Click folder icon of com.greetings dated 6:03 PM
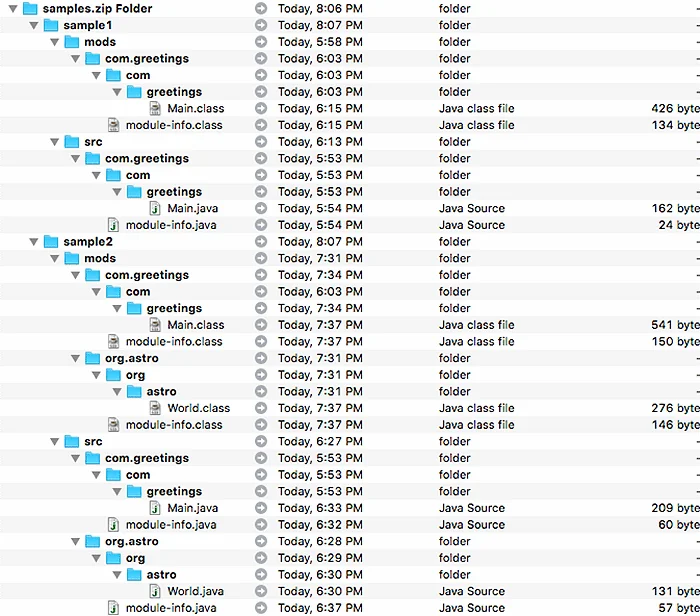 pyautogui.click(x=92, y=58)
